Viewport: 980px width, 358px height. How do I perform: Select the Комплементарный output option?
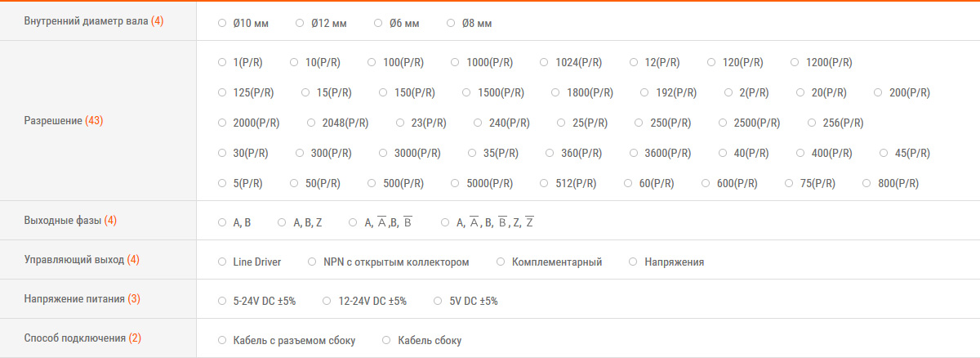pos(501,262)
